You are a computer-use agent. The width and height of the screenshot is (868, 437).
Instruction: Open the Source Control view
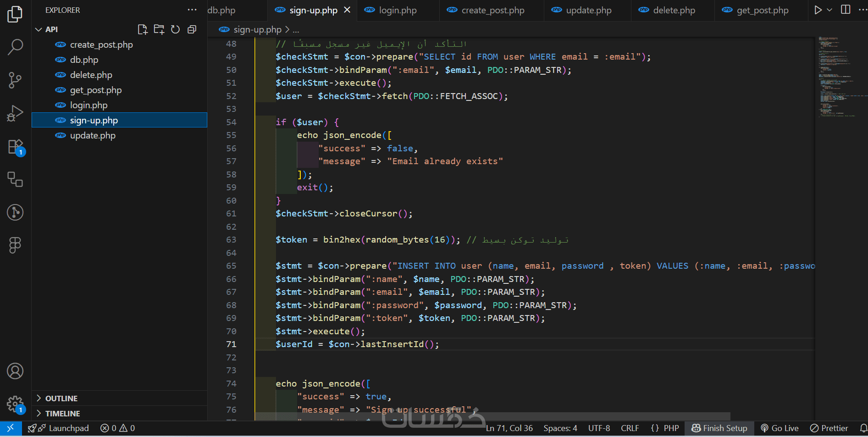tap(15, 80)
